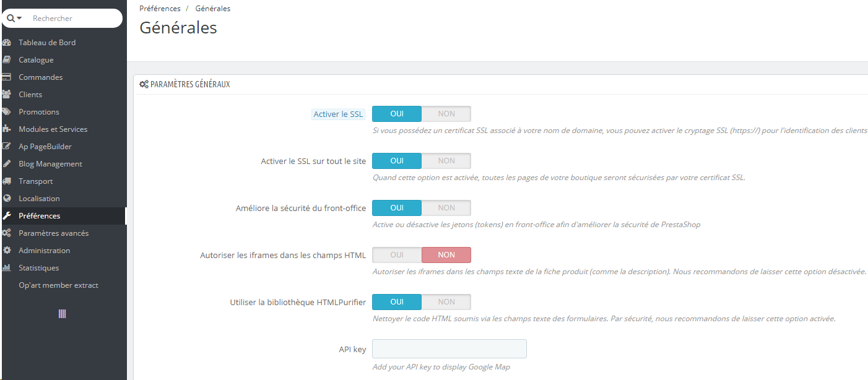Open the Clients menu entry
868x380 pixels.
[30, 95]
